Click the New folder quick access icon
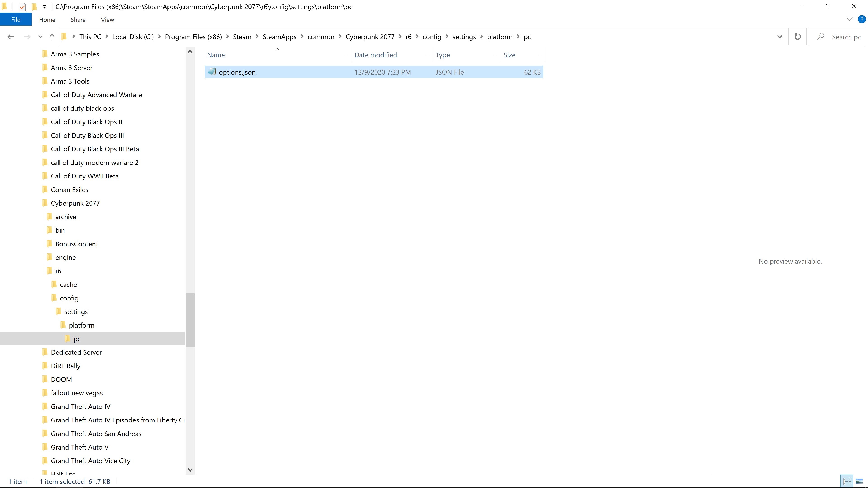The height and width of the screenshot is (488, 868). tap(34, 6)
